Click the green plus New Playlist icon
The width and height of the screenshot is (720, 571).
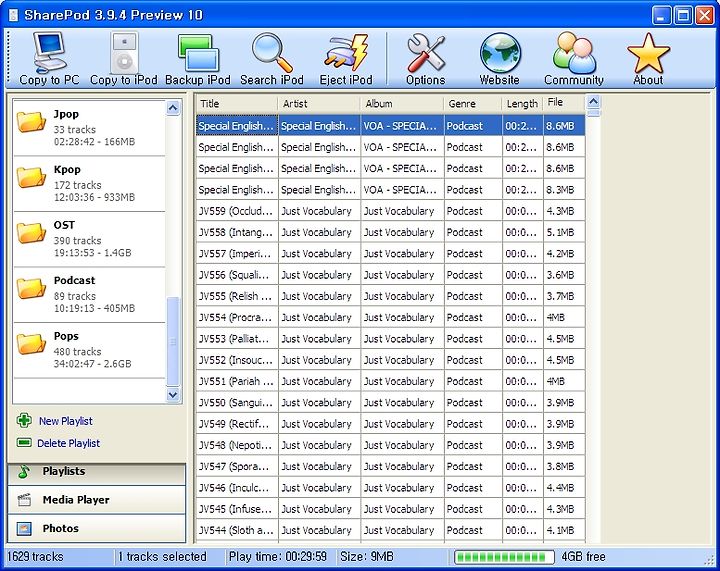point(24,420)
